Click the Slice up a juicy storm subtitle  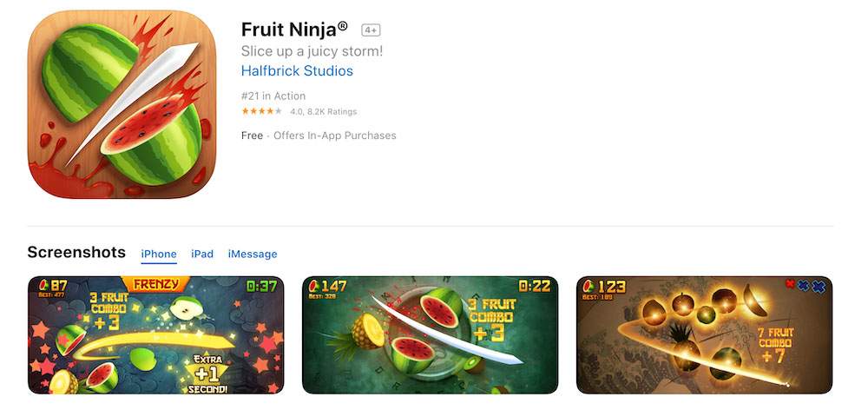tap(312, 51)
